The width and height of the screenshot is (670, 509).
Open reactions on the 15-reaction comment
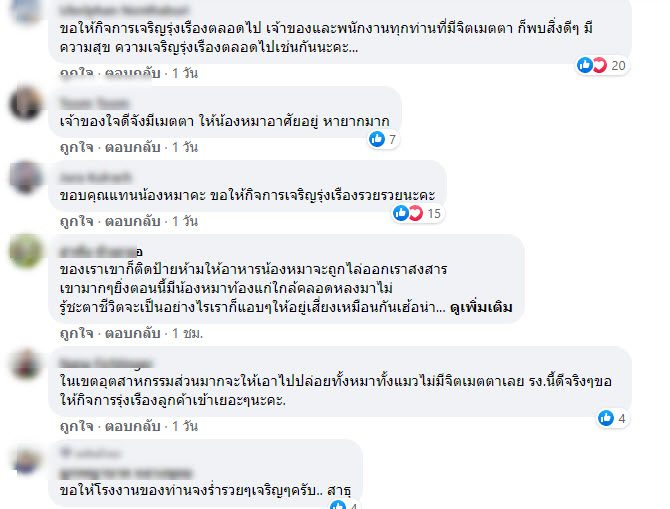pyautogui.click(x=418, y=213)
